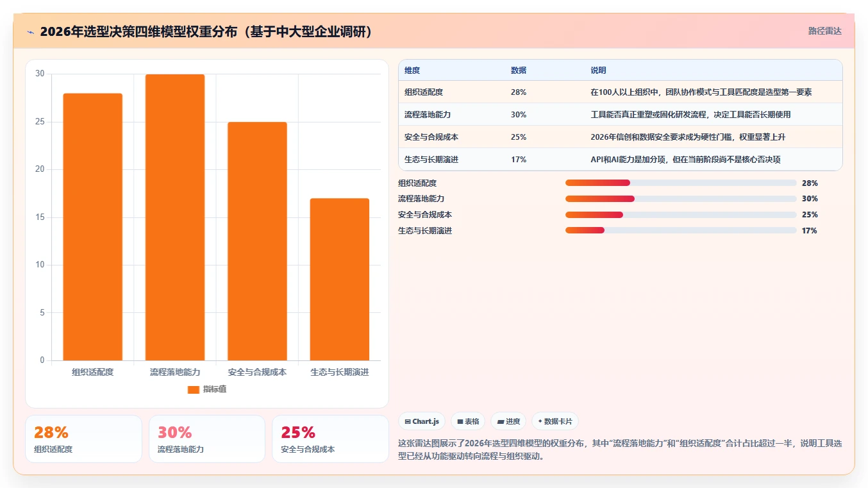The image size is (868, 488).
Task: Click the 生态与长期演进 bar in chart
Action: pyautogui.click(x=340, y=280)
